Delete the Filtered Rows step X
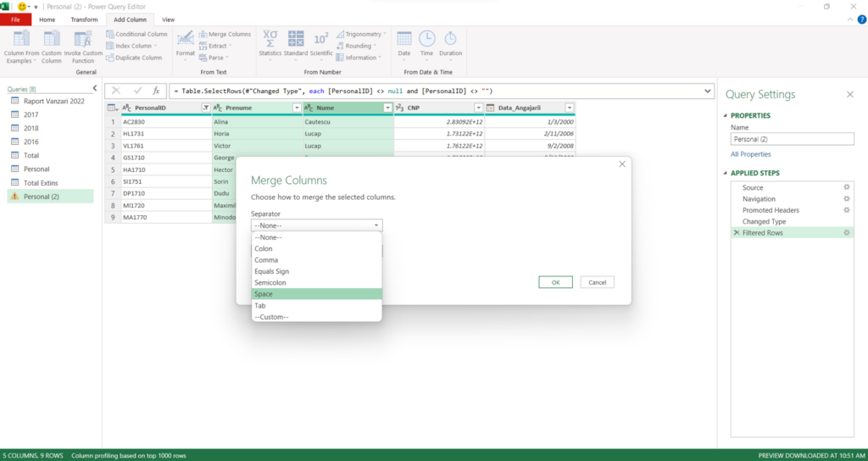Image resolution: width=868 pixels, height=461 pixels. click(x=737, y=233)
